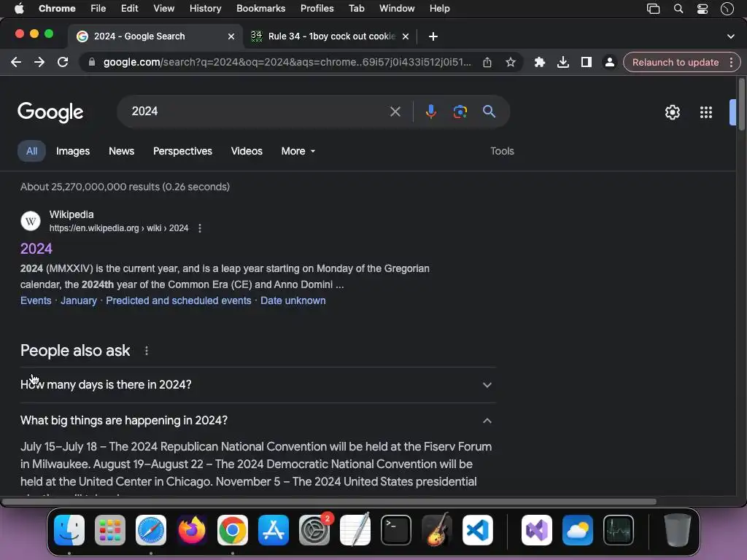This screenshot has height=560, width=747.
Task: Collapse "What big things are happening in 2024?"
Action: coord(258,421)
